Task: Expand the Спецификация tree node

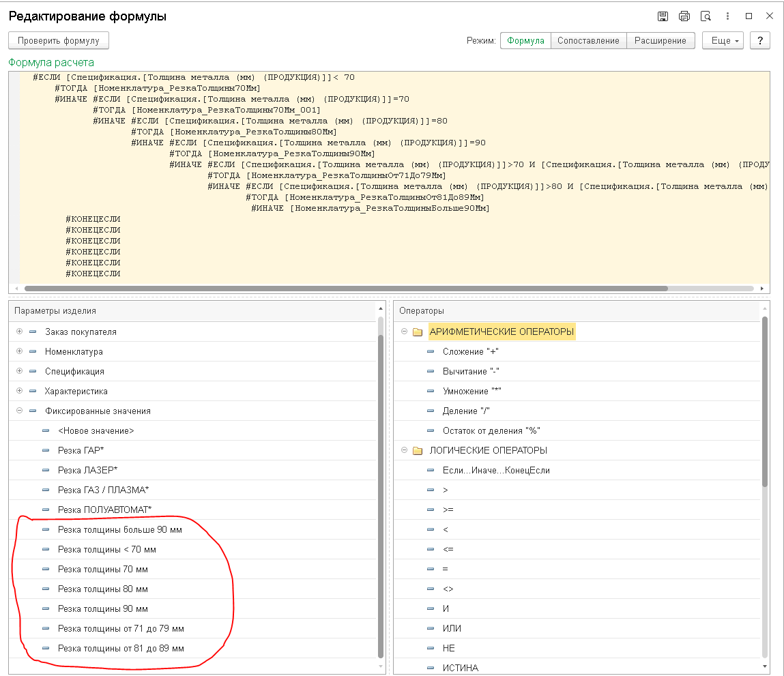Action: click(19, 372)
